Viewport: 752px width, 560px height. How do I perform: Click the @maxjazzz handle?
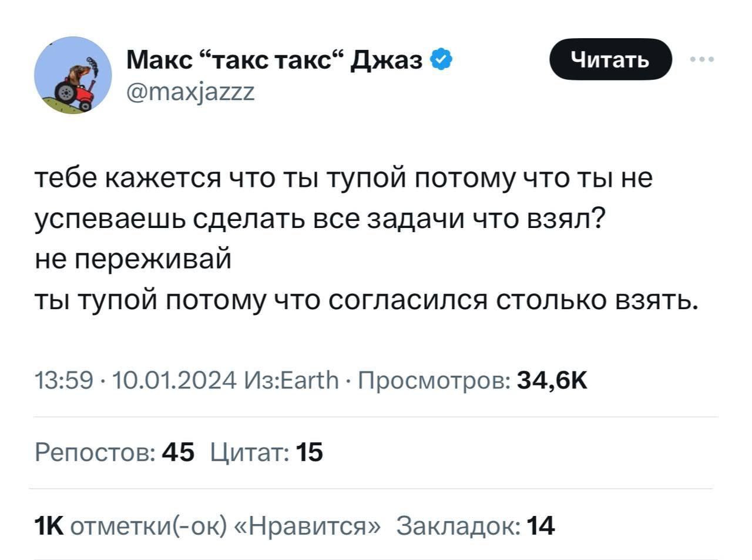point(190,92)
